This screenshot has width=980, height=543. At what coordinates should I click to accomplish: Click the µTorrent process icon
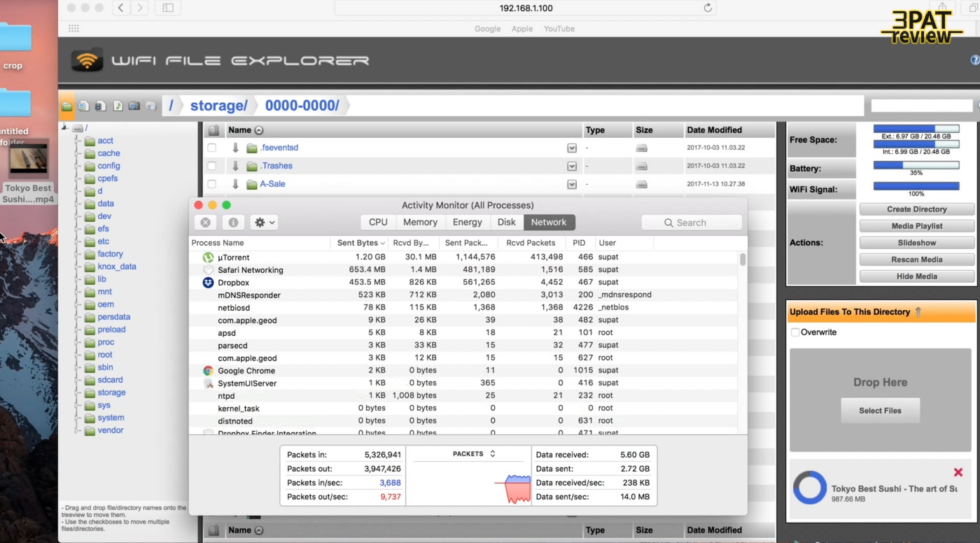(208, 258)
